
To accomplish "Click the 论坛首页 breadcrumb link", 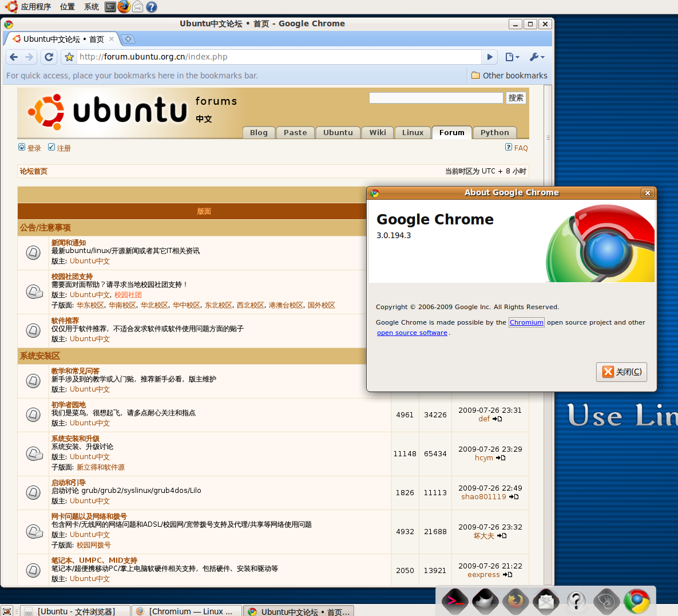I will [x=33, y=171].
